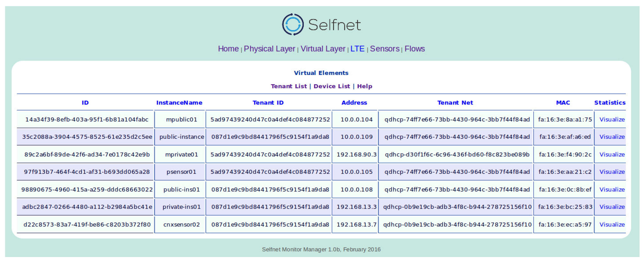Click MAC fa:16:3e:ec:a5:97
Screen dimensions: 644x262
pos(565,224)
